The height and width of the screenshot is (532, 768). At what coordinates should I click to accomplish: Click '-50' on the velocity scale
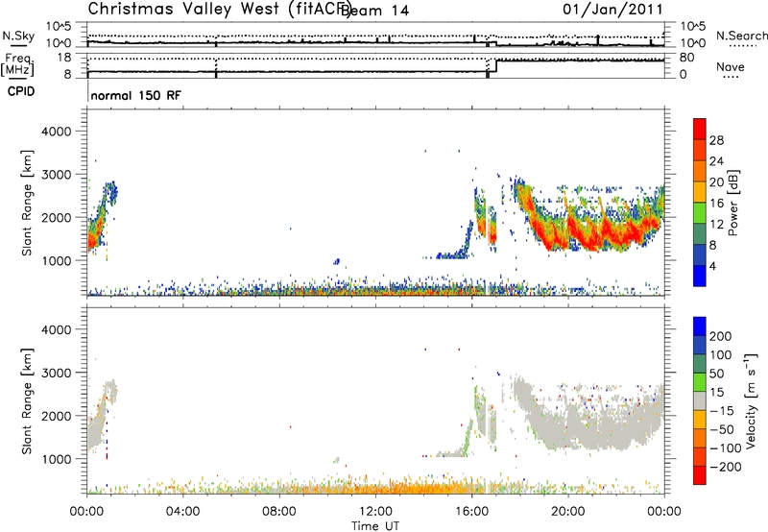click(x=722, y=429)
